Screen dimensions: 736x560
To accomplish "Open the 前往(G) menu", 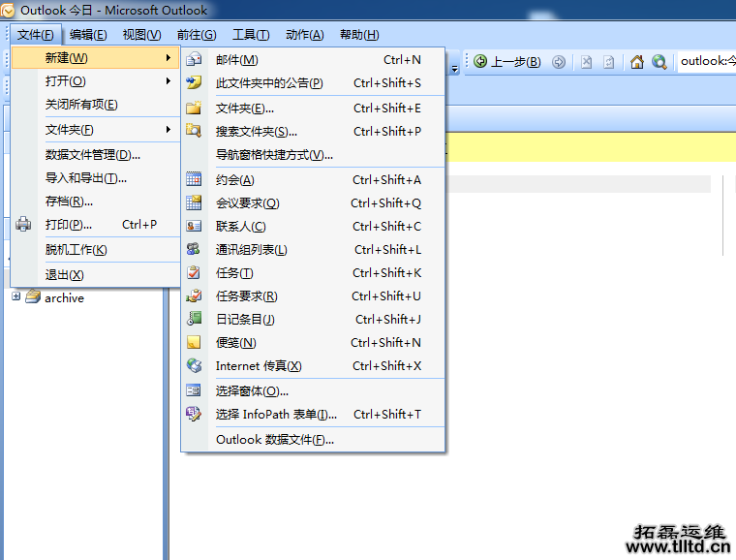I will (x=197, y=35).
